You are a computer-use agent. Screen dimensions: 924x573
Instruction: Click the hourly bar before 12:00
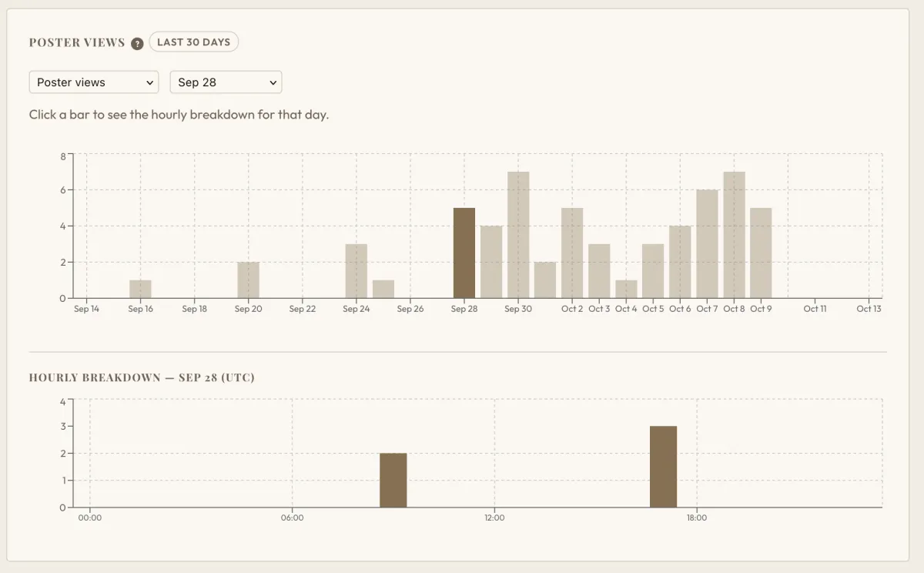point(393,481)
